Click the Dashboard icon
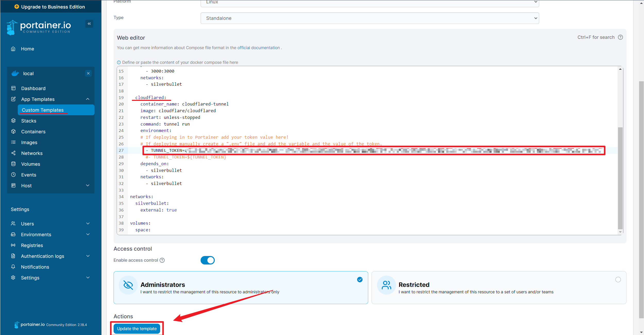This screenshot has height=335, width=644. coord(13,88)
